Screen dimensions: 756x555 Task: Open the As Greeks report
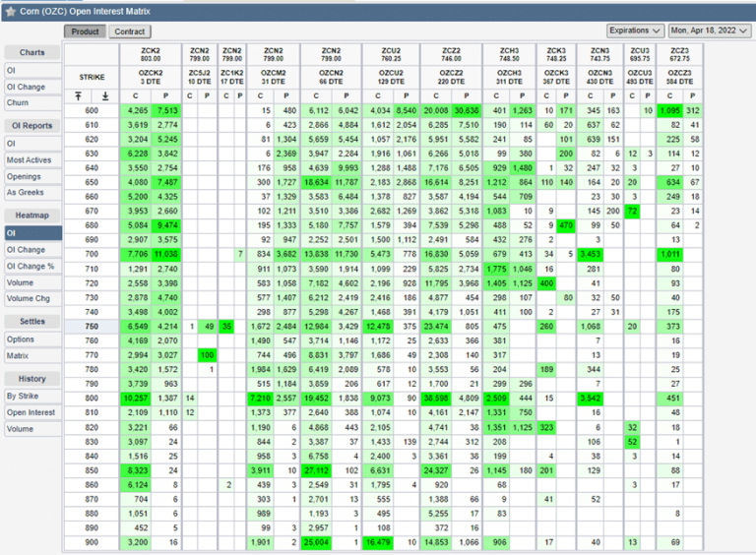click(33, 192)
